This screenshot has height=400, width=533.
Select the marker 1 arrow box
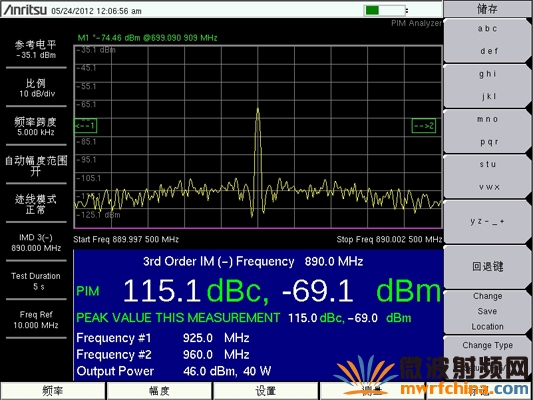point(85,126)
